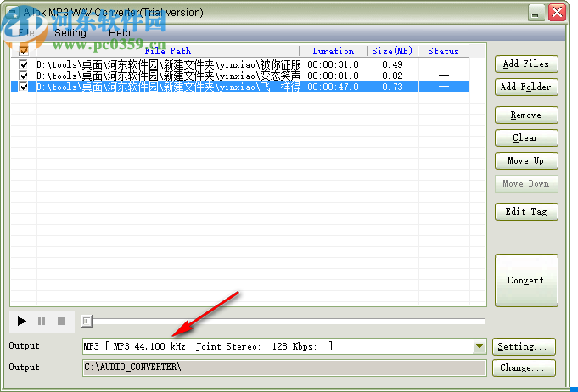
Task: Open the output format dropdown arrow
Action: [x=480, y=346]
